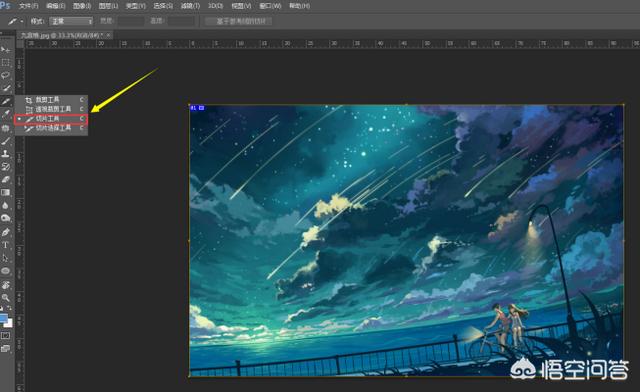The image size is (640, 392).
Task: Select the Slice tool in the toolbar
Action: click(x=6, y=101)
